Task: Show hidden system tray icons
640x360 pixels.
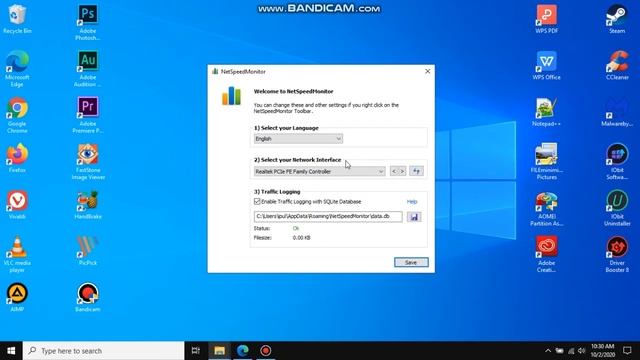Action: tap(548, 351)
